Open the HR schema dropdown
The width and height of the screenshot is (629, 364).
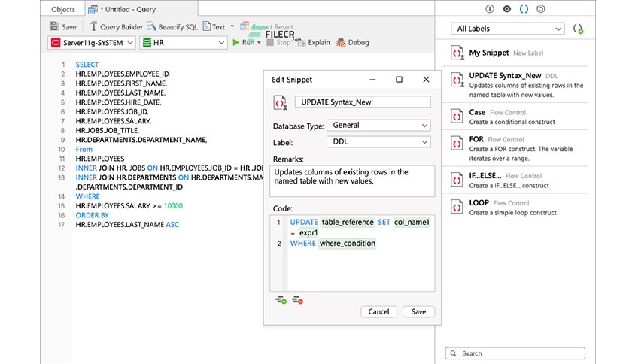point(184,43)
